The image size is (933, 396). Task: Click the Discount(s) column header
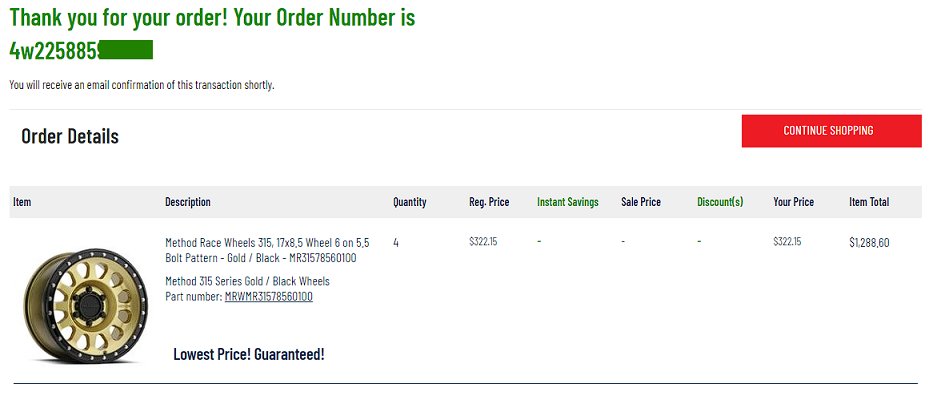tap(720, 202)
